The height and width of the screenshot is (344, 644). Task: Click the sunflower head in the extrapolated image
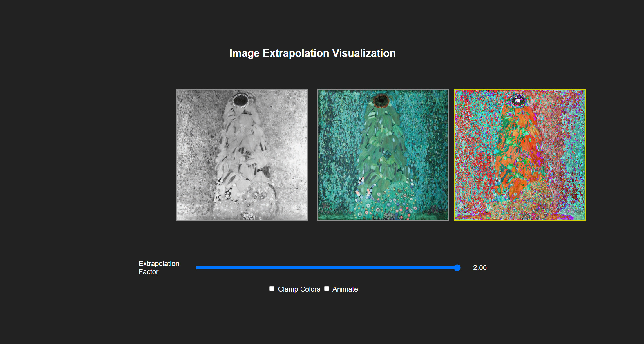(x=518, y=100)
